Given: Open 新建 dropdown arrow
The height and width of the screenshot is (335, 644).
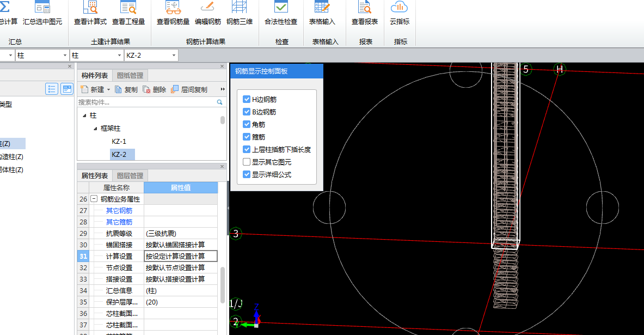Looking at the screenshot, I should (108, 90).
